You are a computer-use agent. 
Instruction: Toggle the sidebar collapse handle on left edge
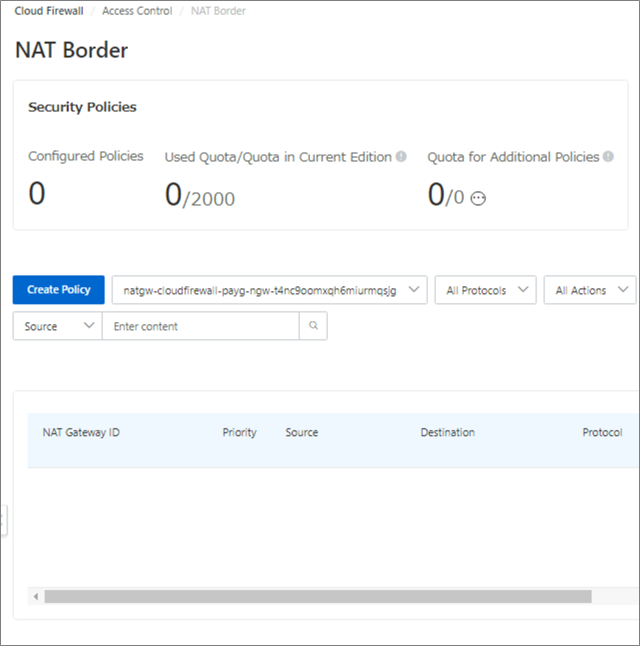coord(3,520)
